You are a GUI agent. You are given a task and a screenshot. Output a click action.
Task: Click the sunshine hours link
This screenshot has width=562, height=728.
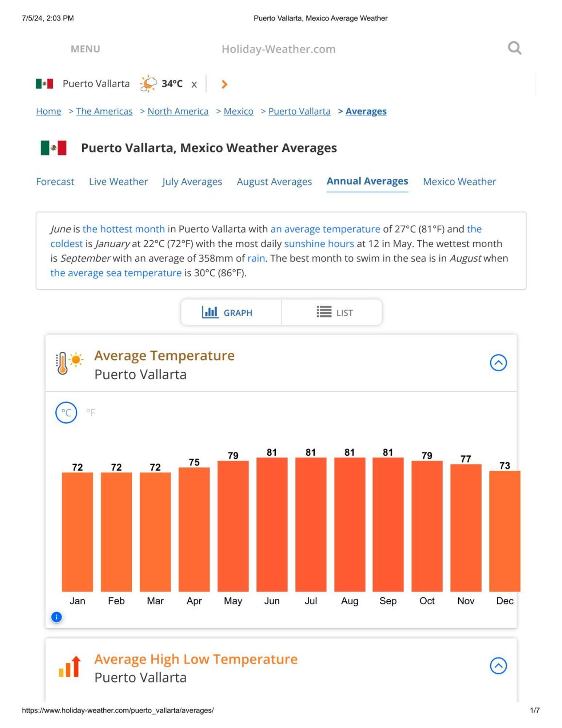pos(319,244)
